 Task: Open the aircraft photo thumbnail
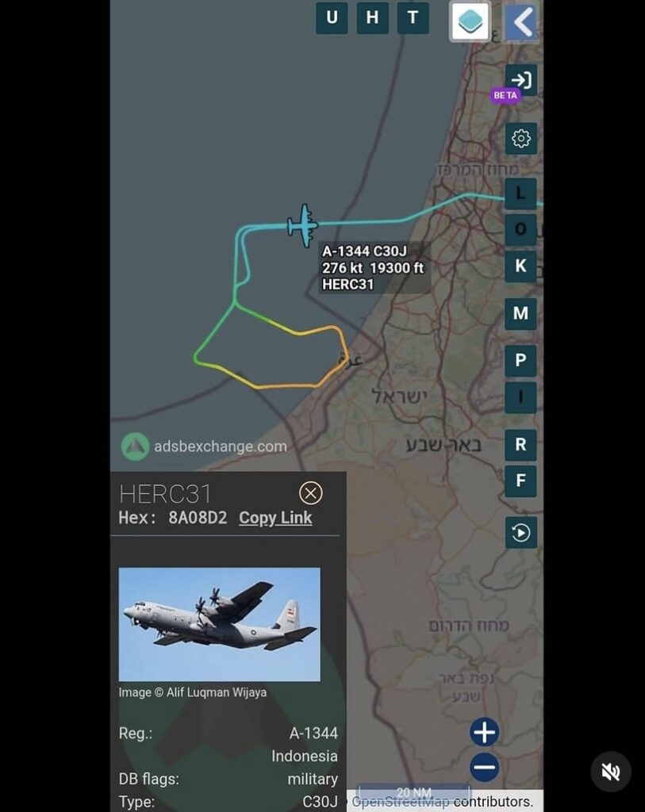tap(219, 624)
